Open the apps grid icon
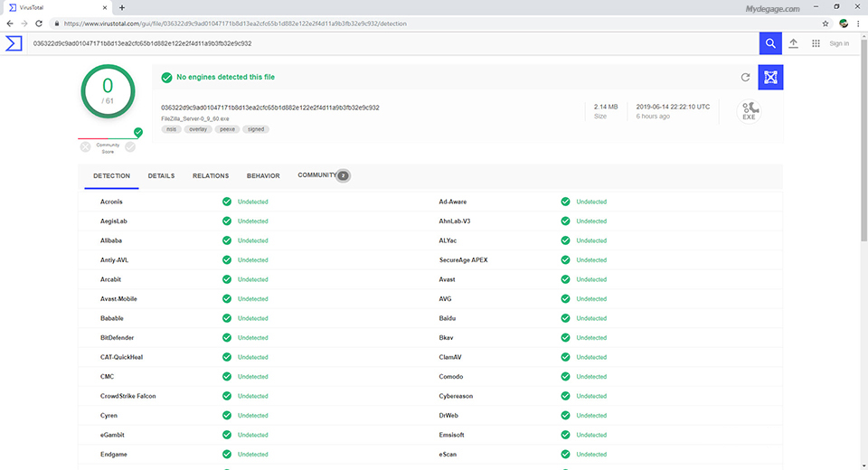 [816, 43]
